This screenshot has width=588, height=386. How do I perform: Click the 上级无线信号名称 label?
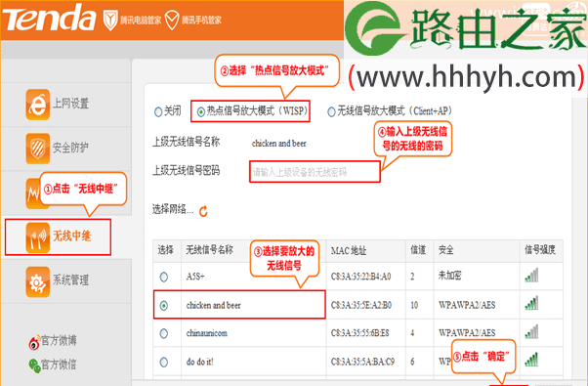coord(186,142)
